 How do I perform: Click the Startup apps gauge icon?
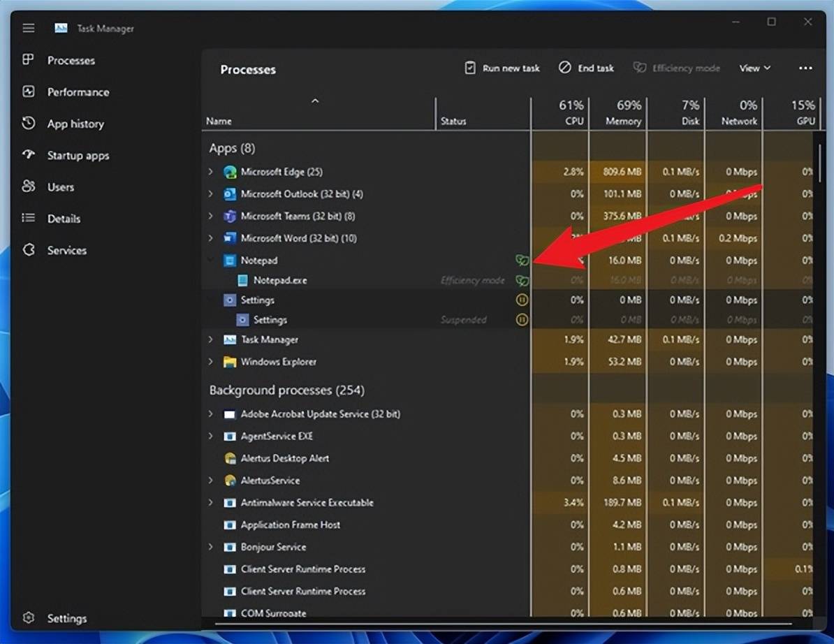coord(29,155)
